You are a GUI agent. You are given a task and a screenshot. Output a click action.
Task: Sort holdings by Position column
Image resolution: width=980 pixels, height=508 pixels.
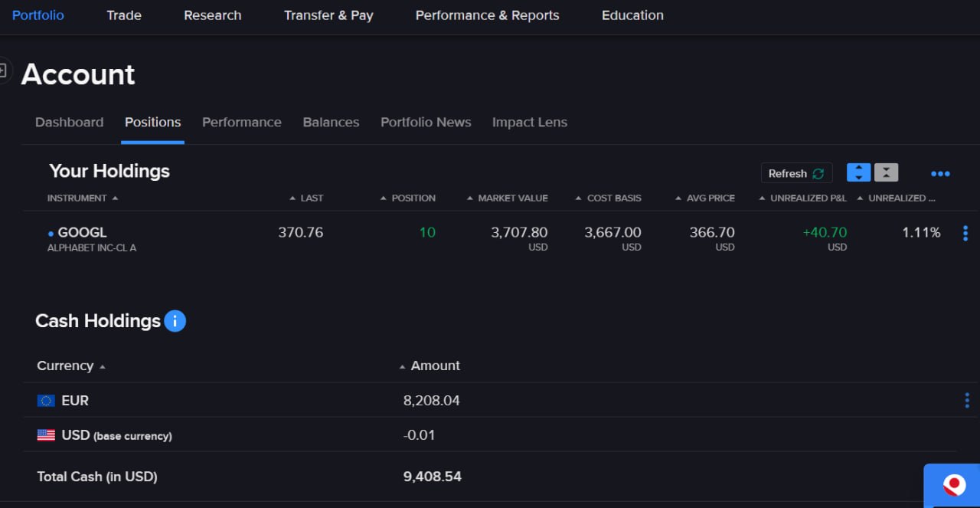[x=408, y=198]
